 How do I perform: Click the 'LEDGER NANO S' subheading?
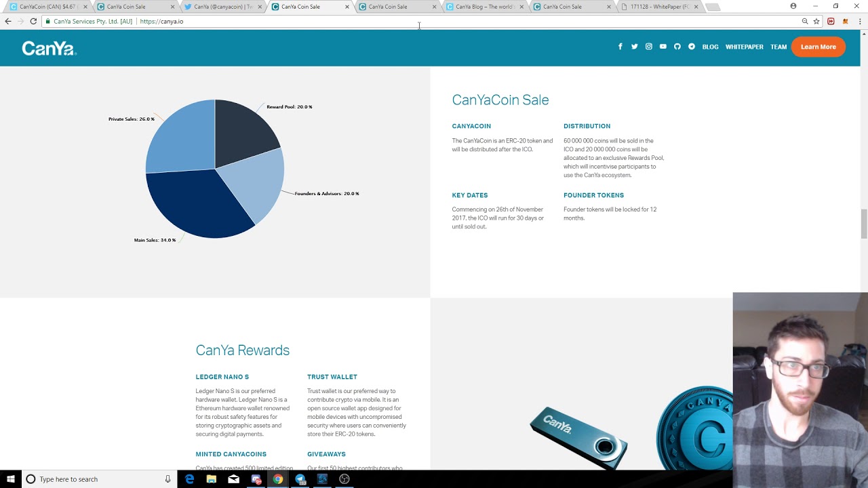pos(222,377)
